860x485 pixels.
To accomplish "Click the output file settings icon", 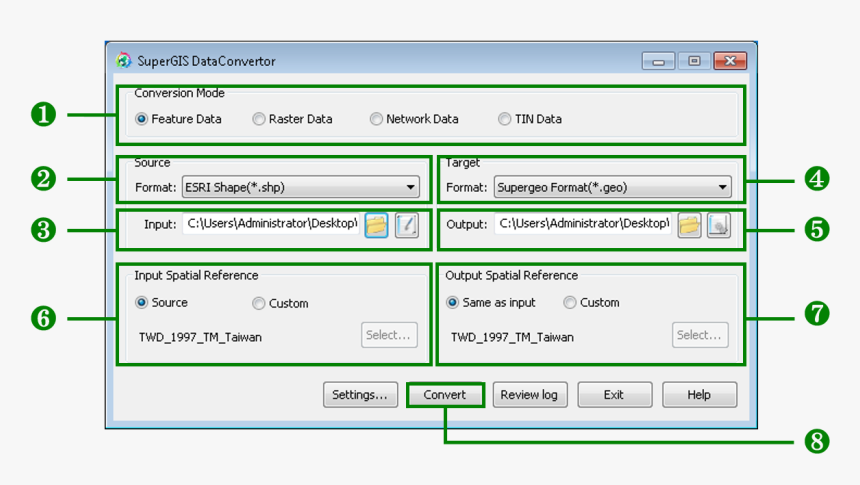I will click(x=719, y=225).
